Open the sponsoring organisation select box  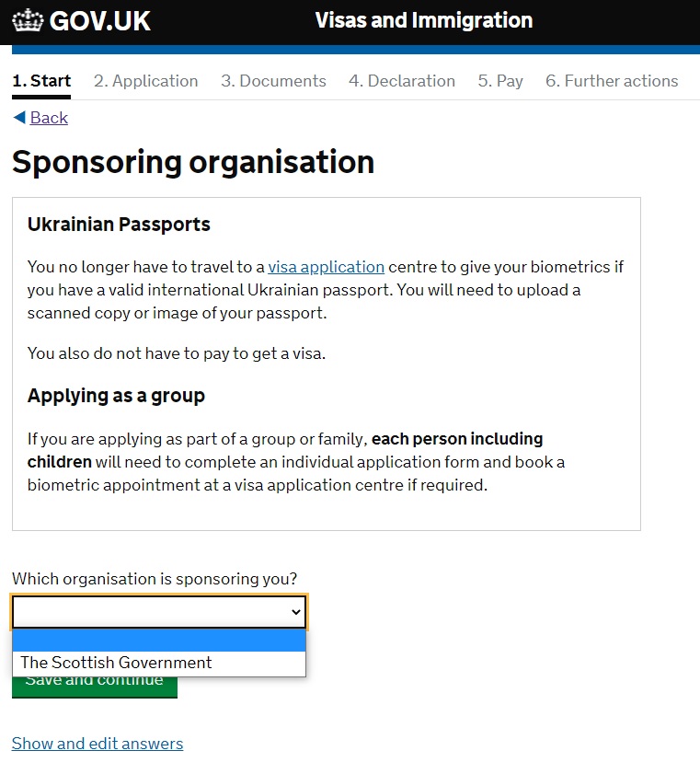pos(159,612)
